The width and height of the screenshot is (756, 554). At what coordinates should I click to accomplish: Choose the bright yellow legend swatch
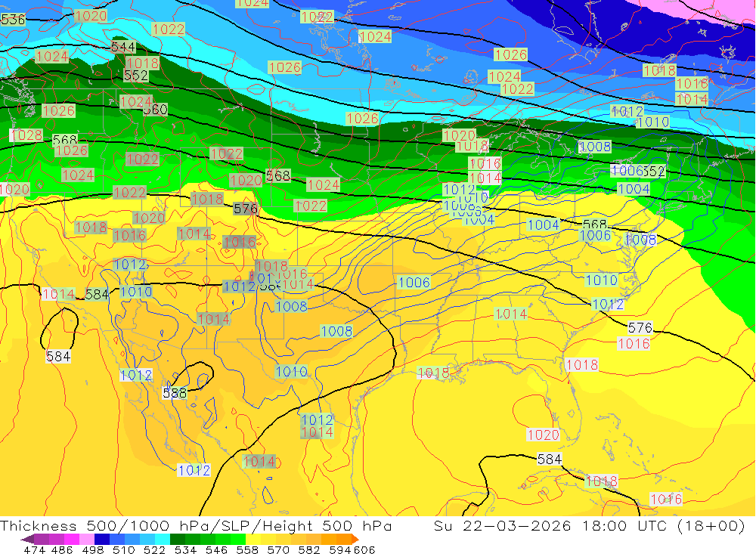coord(253,539)
